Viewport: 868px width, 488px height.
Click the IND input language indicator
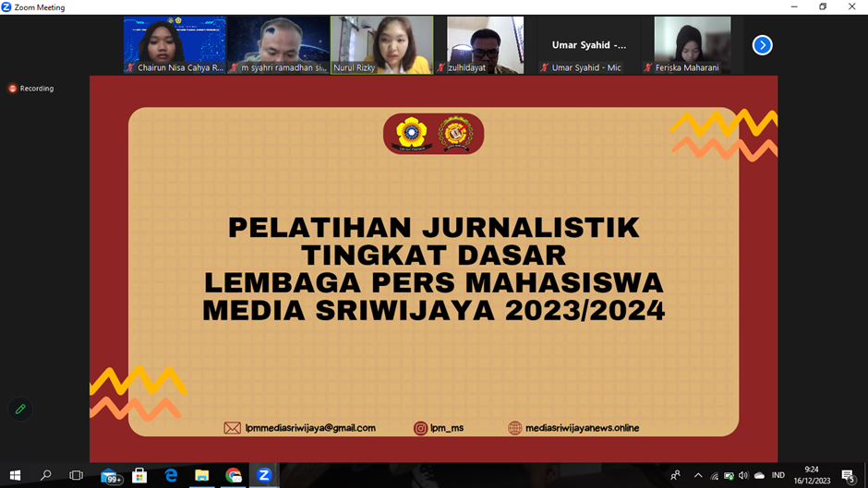click(778, 476)
